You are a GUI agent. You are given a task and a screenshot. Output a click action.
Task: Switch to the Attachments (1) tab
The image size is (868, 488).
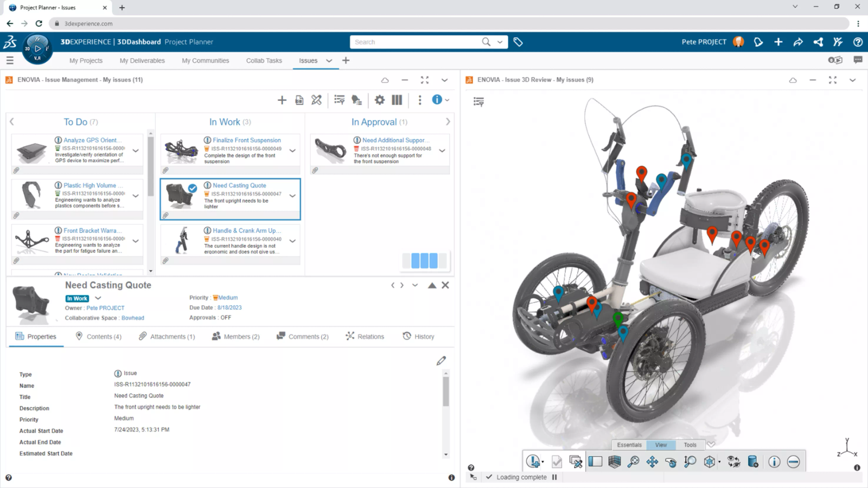[167, 336]
